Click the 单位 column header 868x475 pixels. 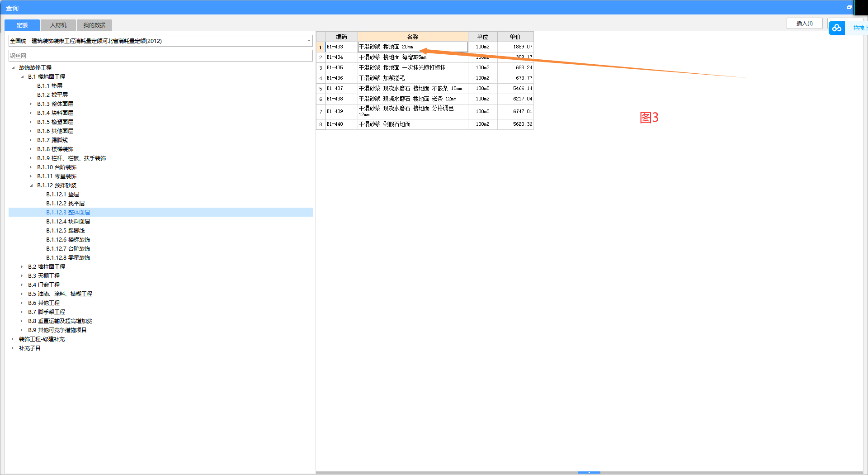[483, 37]
